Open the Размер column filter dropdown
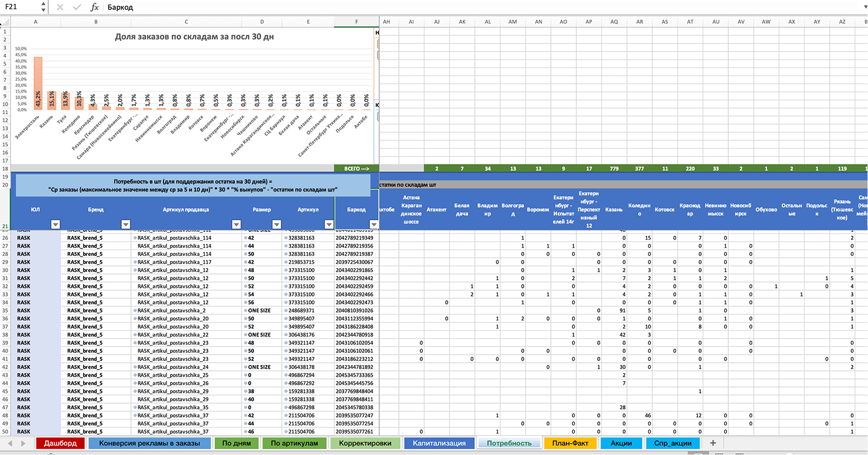This screenshot has height=455, width=868. point(276,225)
